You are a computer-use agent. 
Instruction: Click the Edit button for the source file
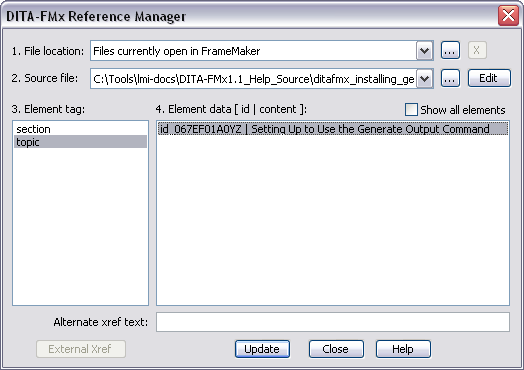(x=489, y=78)
